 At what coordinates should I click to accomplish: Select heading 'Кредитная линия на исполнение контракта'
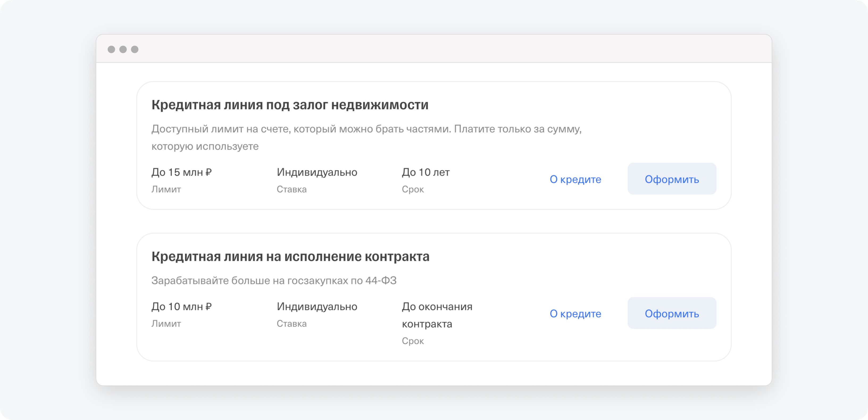(290, 256)
